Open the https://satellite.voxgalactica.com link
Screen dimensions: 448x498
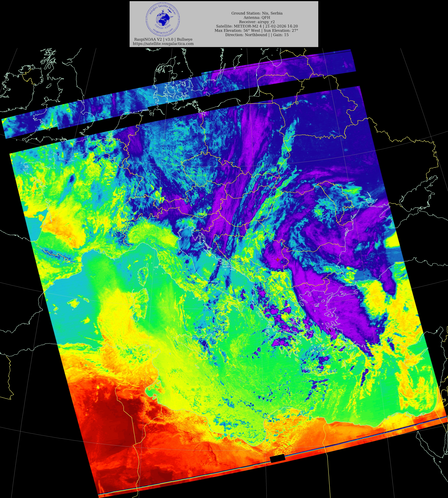[x=163, y=44]
